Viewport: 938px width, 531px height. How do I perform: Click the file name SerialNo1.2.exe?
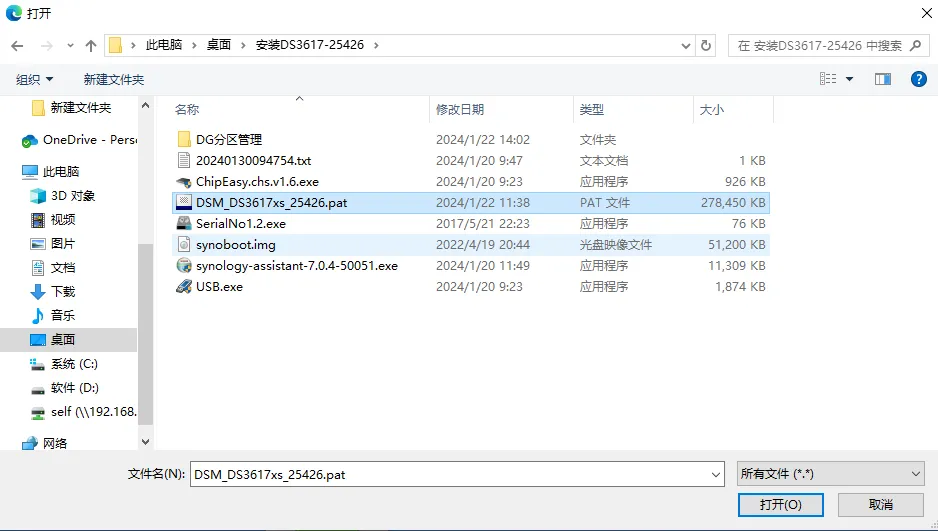click(240, 224)
